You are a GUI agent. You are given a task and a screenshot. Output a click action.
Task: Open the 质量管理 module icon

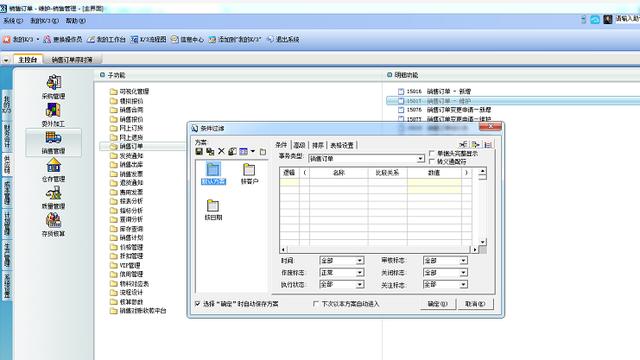coord(53,193)
